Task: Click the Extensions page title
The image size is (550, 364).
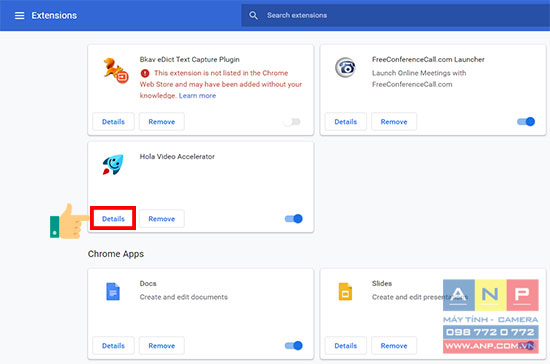Action: [x=54, y=15]
